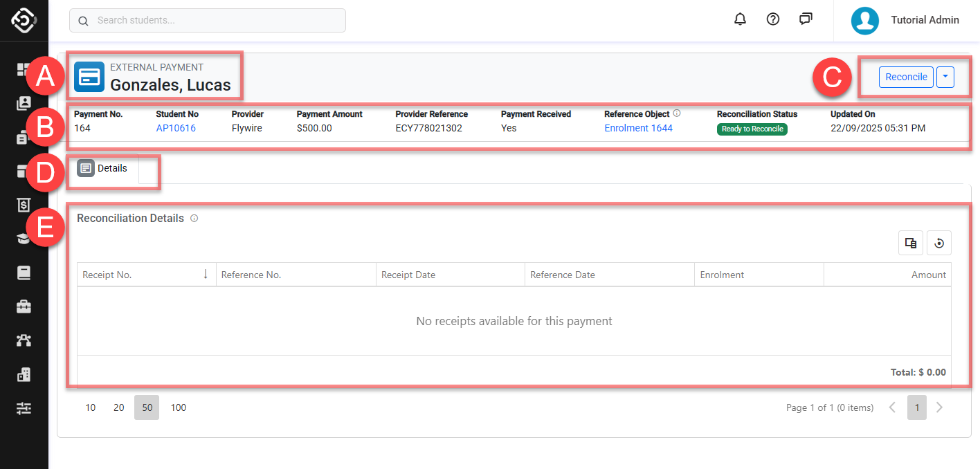Set page size to 20
This screenshot has height=469, width=980.
tap(119, 407)
